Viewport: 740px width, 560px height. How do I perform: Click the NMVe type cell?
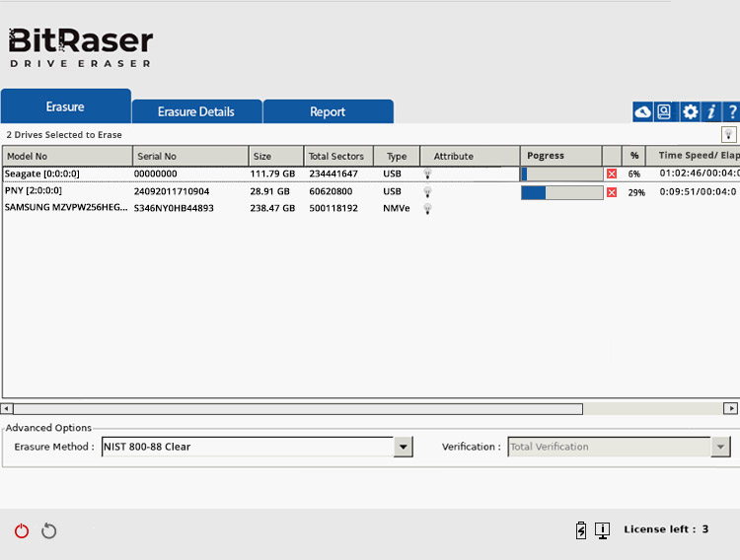[x=397, y=208]
